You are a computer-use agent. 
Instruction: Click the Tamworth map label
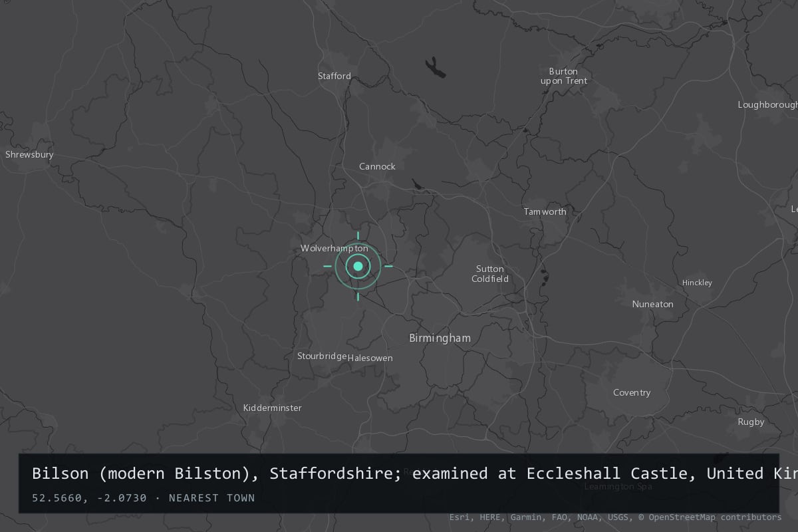pos(545,211)
